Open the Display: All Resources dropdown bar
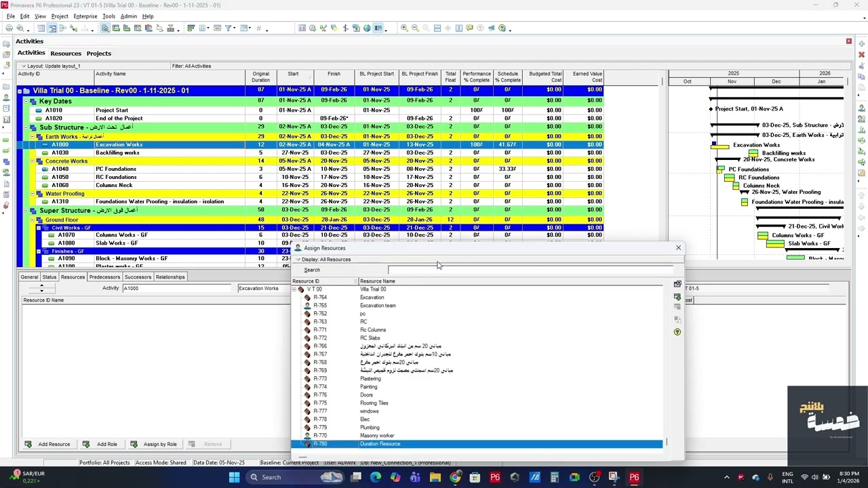The image size is (868, 488). (488, 259)
